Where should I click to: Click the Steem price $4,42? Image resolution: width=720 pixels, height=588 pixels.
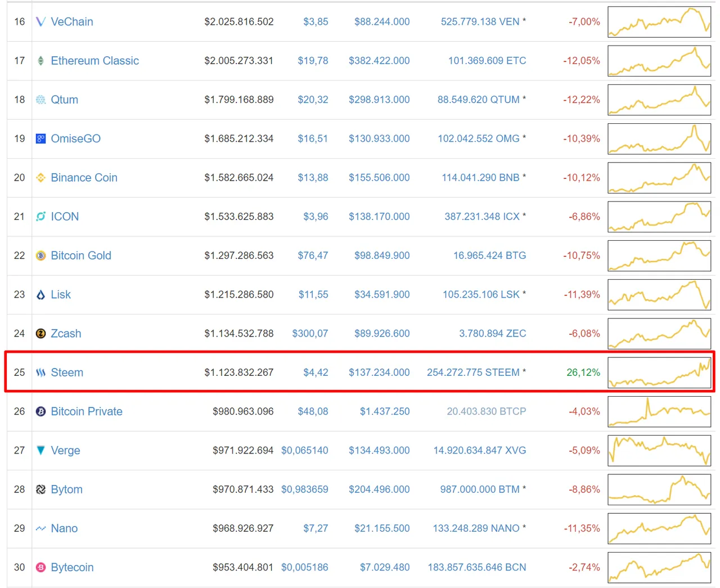click(x=316, y=372)
